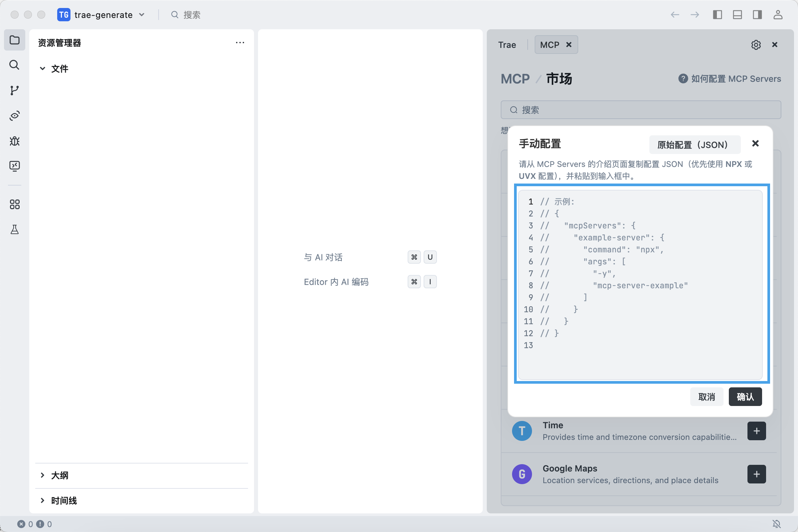Open the testing flask icon
Image resolution: width=798 pixels, height=532 pixels.
click(x=14, y=230)
